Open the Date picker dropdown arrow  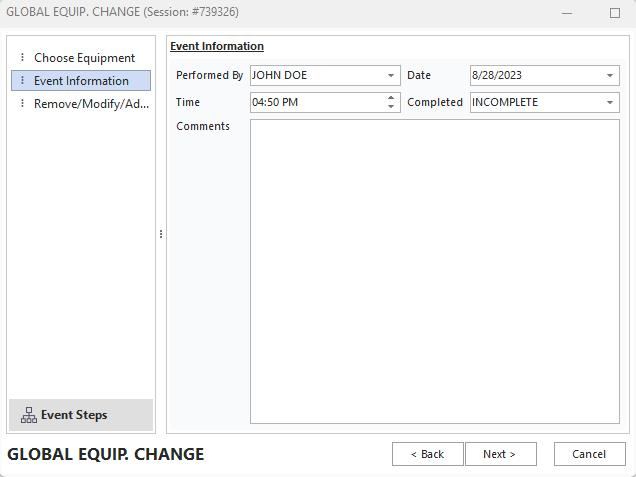click(610, 75)
